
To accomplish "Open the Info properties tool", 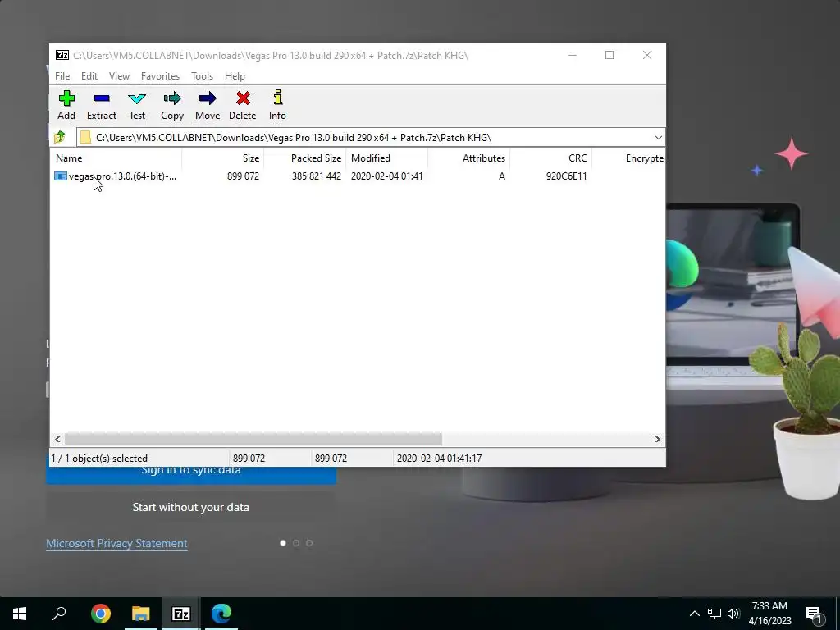I will click(277, 106).
